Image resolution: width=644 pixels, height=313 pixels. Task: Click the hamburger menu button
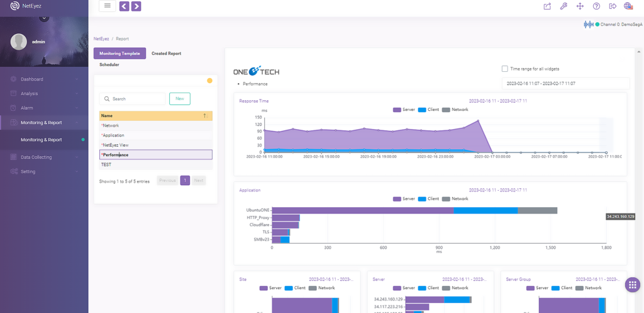point(107,6)
